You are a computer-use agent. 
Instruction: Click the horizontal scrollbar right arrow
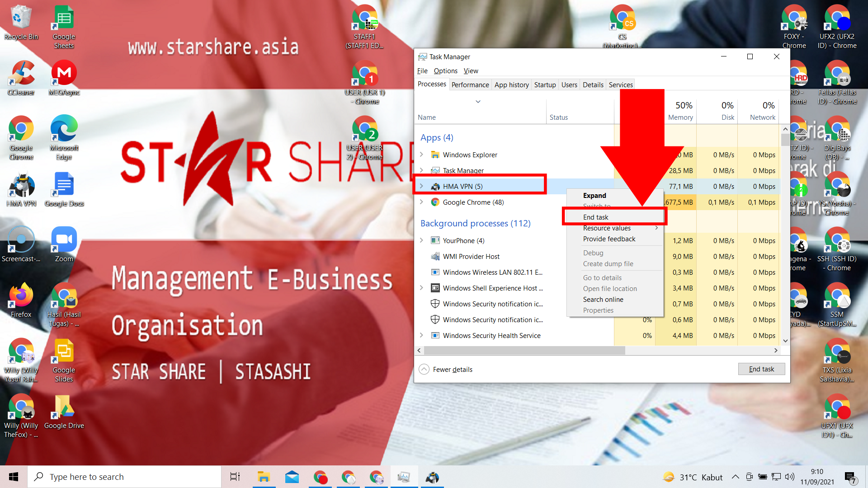[x=776, y=350]
